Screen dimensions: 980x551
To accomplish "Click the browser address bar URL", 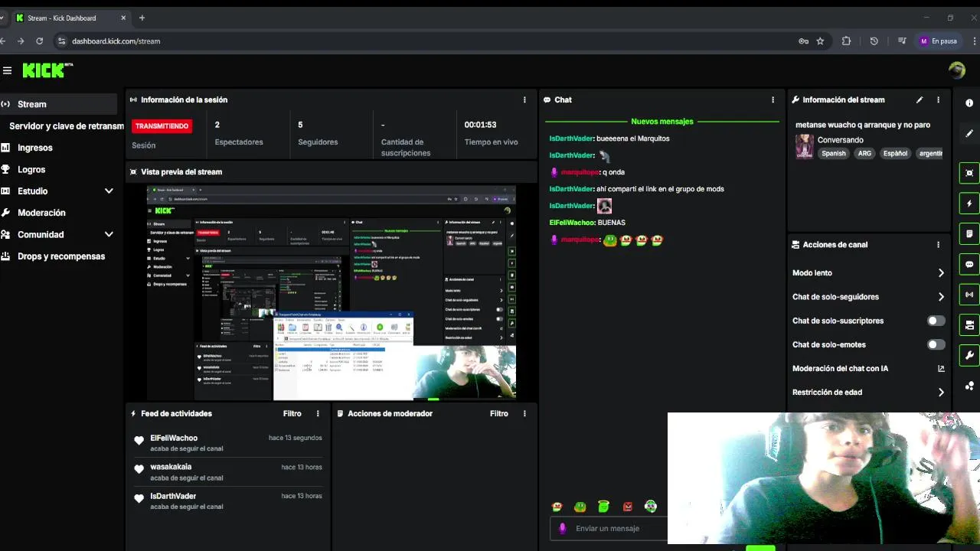I will (116, 41).
